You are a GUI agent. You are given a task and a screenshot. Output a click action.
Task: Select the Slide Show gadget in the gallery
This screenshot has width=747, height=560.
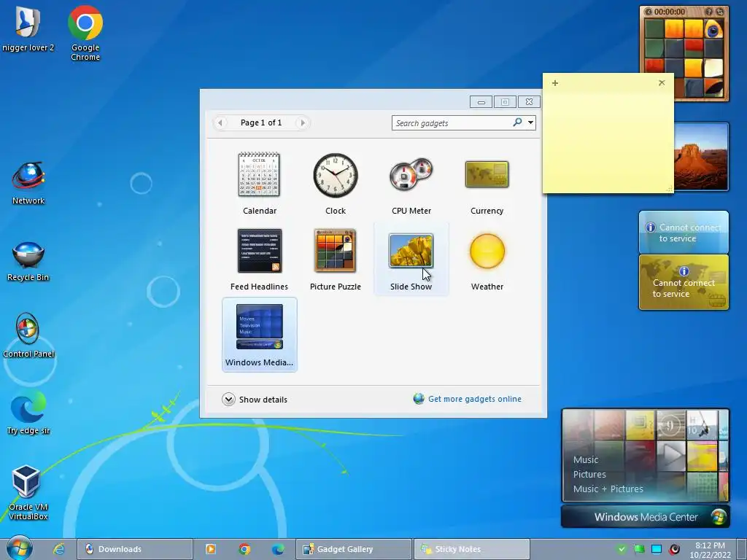pyautogui.click(x=411, y=259)
